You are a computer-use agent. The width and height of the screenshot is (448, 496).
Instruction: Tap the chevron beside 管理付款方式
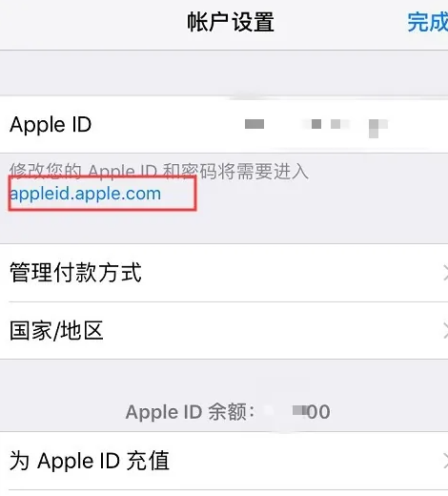[x=445, y=273]
